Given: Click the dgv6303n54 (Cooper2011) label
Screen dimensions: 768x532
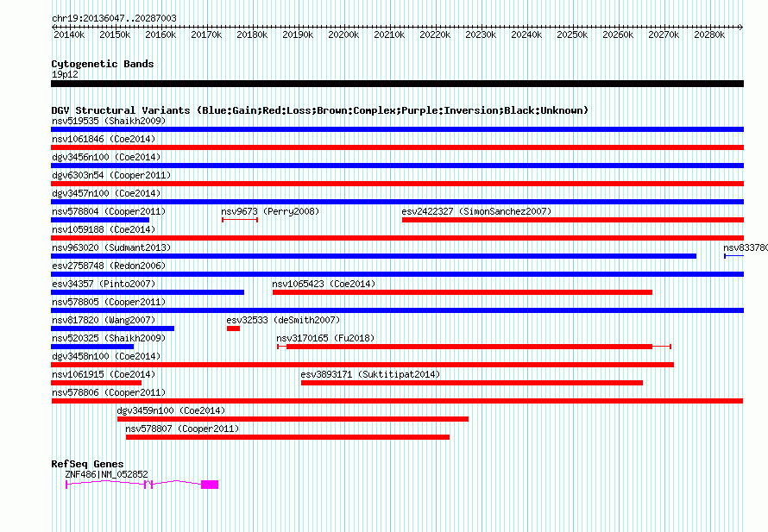Looking at the screenshot, I should (x=111, y=175).
